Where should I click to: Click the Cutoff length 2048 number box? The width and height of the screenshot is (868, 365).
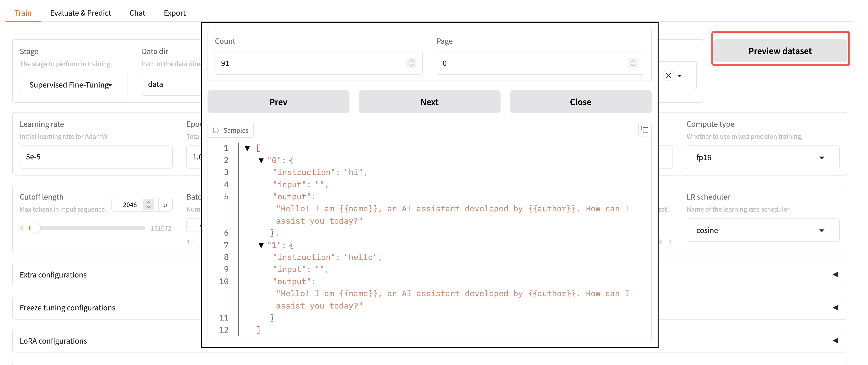click(x=130, y=205)
